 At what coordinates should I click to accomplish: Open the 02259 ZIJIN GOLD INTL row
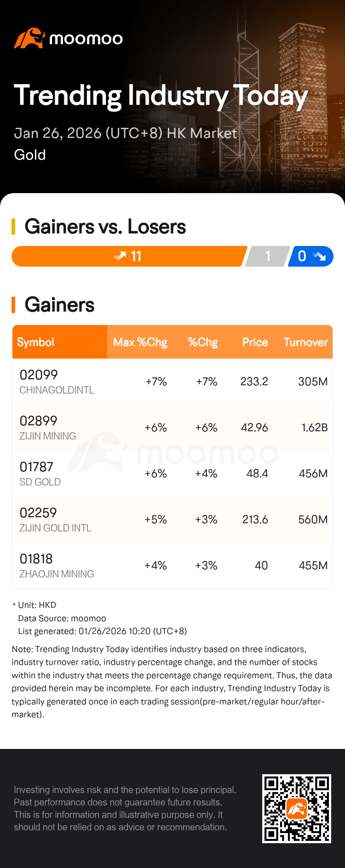tap(172, 520)
